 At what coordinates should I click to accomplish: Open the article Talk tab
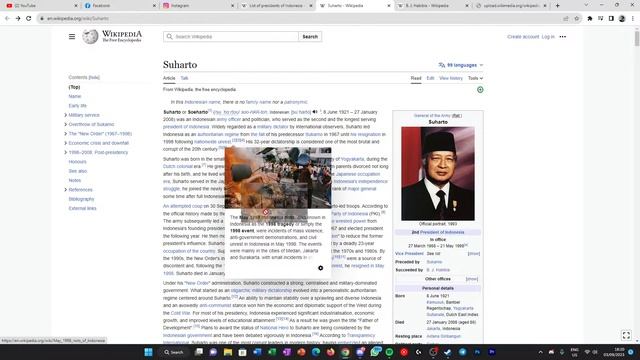pos(184,78)
